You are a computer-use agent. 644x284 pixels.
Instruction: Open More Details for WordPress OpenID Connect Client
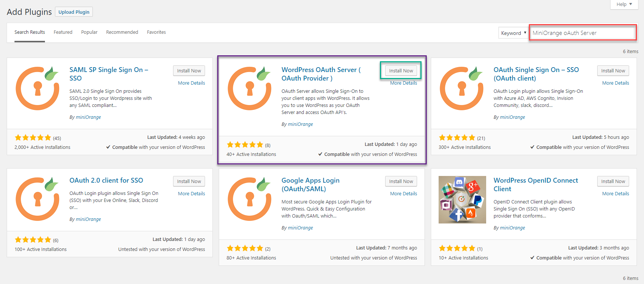pyautogui.click(x=615, y=194)
